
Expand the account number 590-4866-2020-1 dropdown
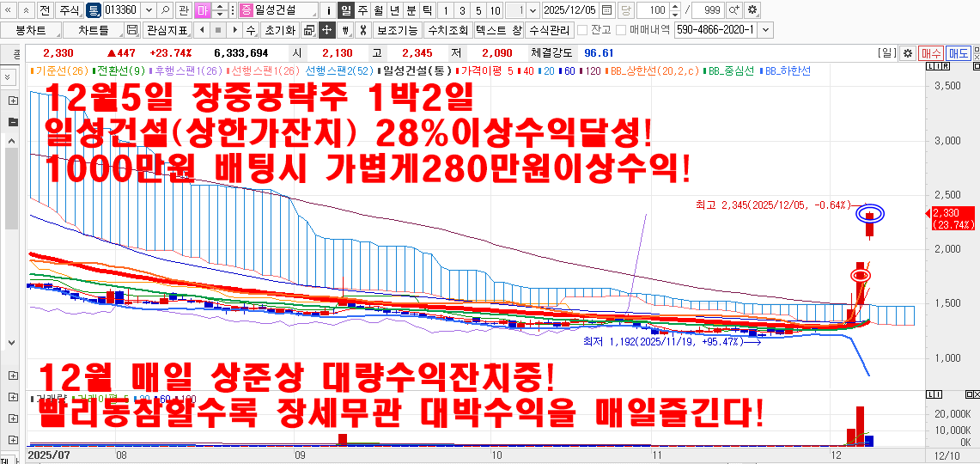coord(765,30)
